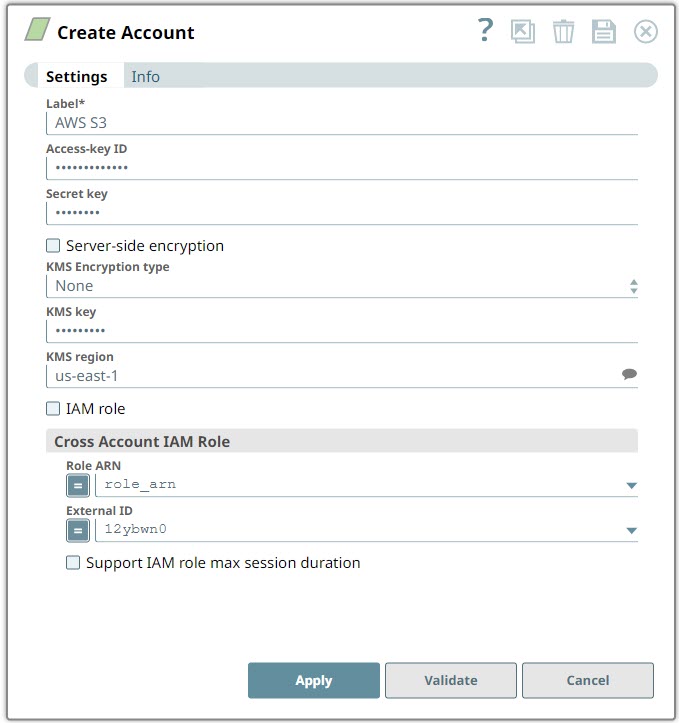The image size is (679, 723).
Task: Click the Apply button
Action: 313,680
